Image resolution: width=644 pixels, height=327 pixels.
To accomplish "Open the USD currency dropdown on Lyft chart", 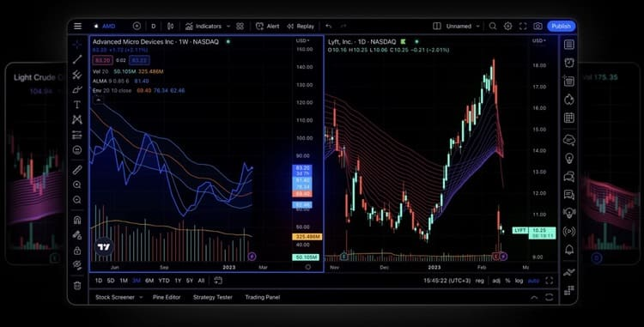I will click(x=539, y=41).
